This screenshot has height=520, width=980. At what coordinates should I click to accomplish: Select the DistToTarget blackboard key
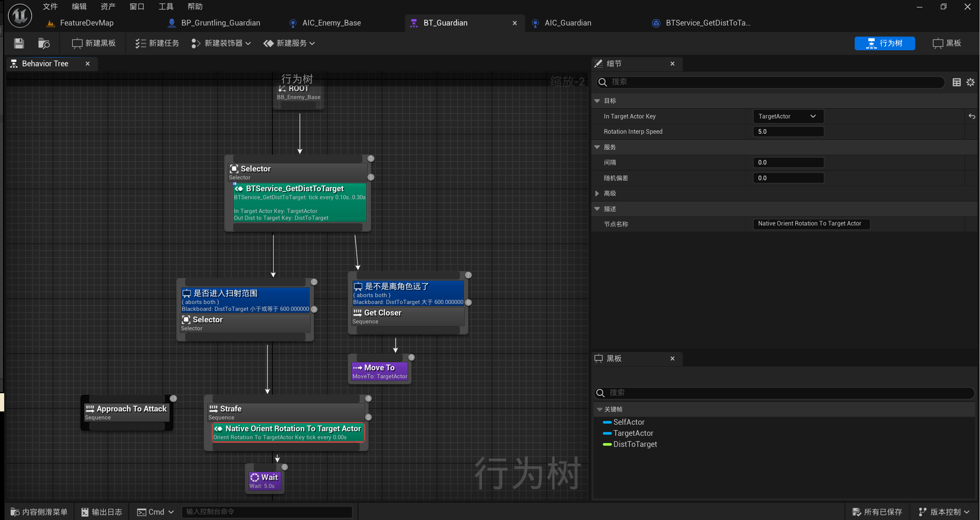[635, 444]
